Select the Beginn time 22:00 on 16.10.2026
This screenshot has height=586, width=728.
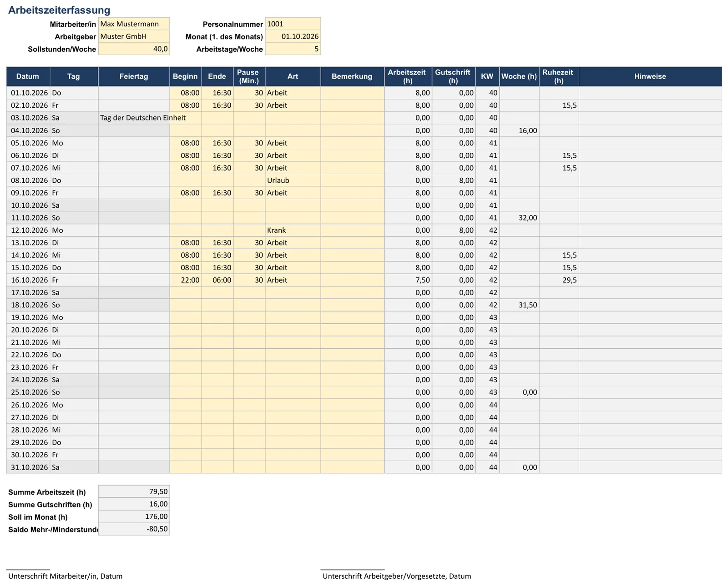coord(186,280)
